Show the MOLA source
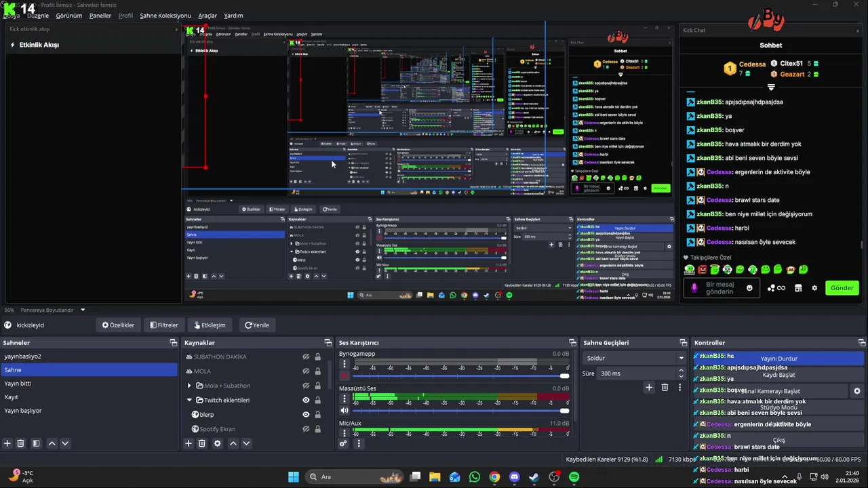The image size is (868, 488). [306, 371]
